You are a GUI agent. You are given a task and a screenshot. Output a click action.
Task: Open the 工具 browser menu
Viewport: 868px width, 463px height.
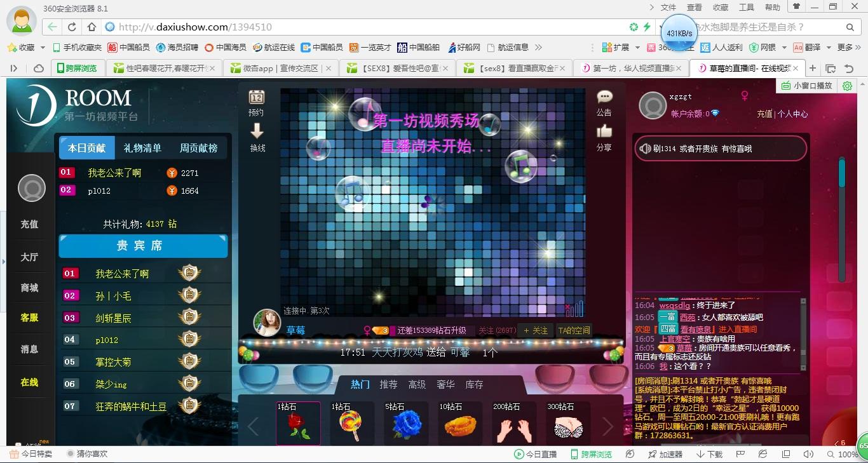[x=747, y=7]
